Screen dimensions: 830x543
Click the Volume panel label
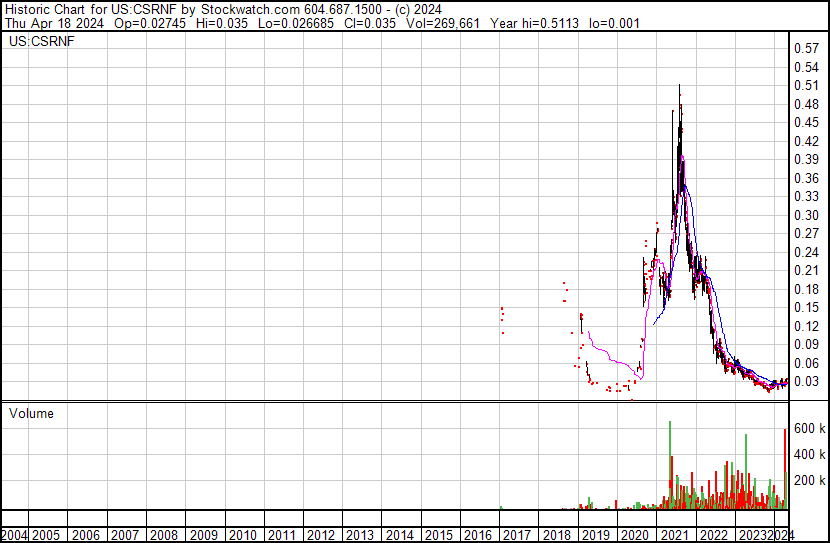pos(31,413)
